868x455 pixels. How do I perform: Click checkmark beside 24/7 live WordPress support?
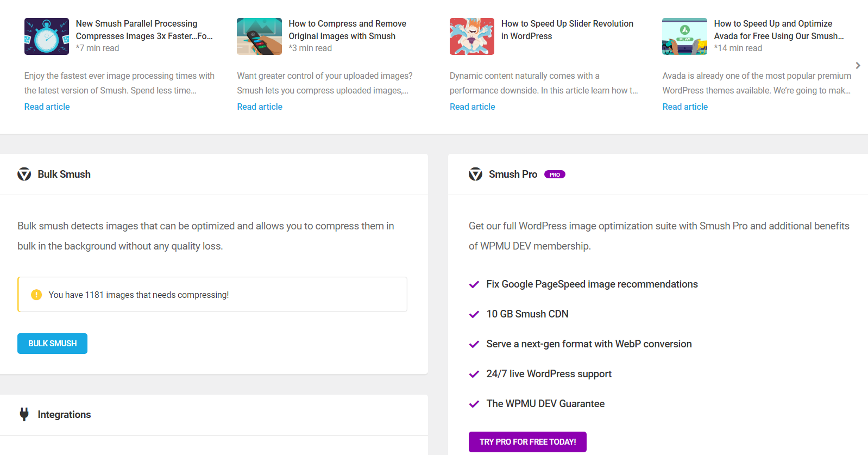click(x=474, y=374)
